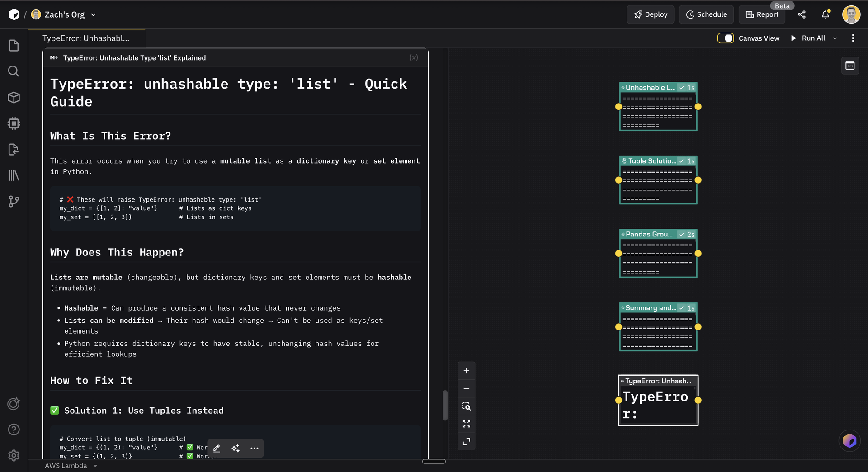Click right connector of Unhashable L... node
This screenshot has height=472, width=868.
pos(698,107)
